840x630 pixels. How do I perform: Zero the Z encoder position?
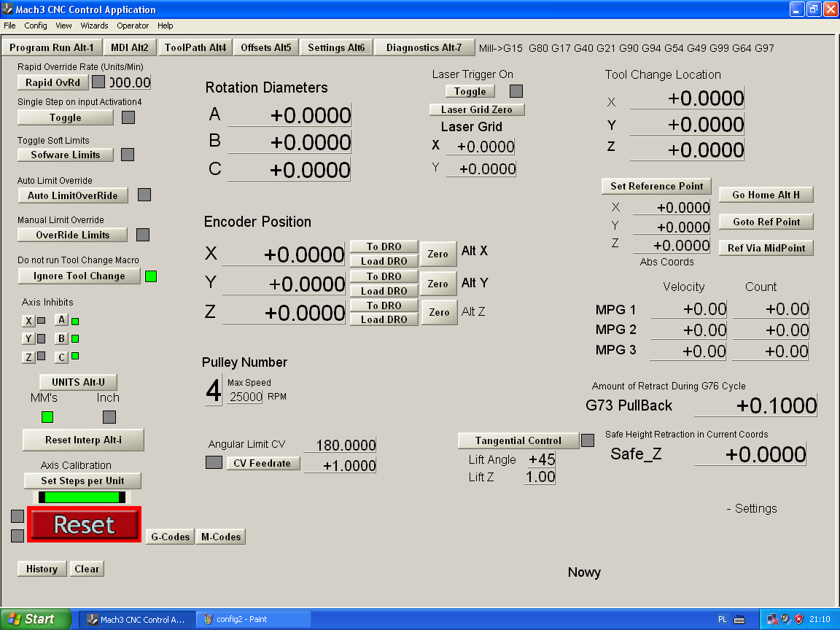[x=439, y=312]
